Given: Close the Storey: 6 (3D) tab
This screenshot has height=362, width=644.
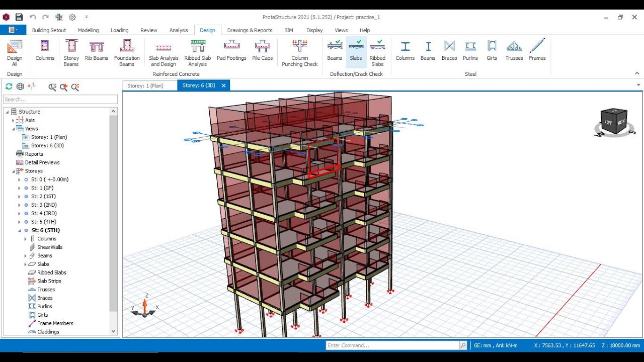Looking at the screenshot, I should pos(223,85).
